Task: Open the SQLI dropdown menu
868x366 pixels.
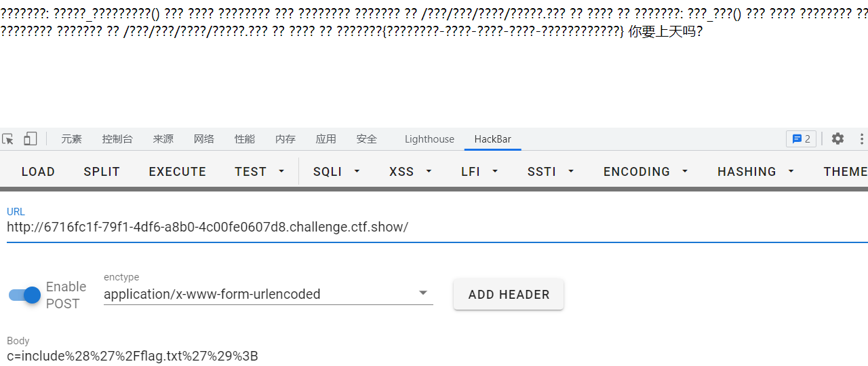Action: click(x=336, y=172)
